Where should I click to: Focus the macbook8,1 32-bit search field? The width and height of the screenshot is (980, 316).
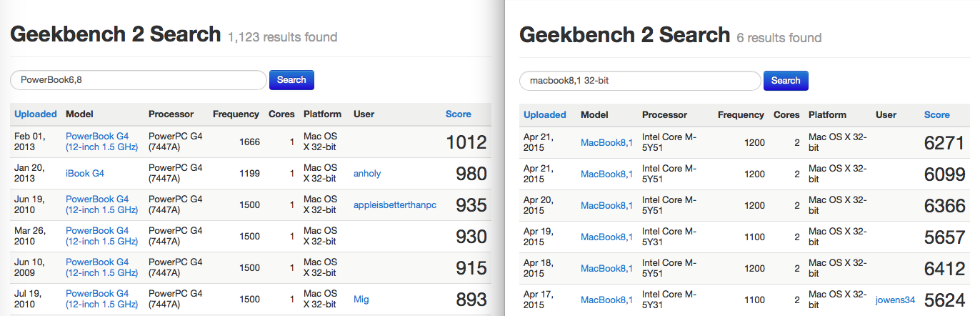tap(640, 81)
